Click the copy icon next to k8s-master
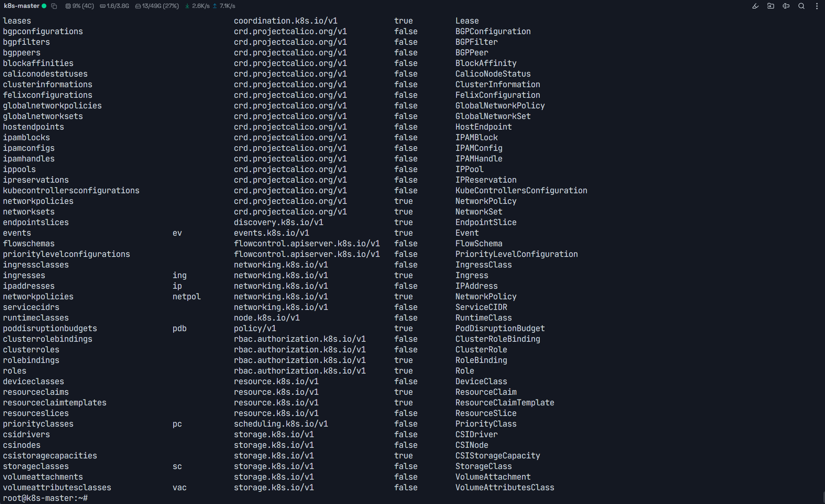Viewport: 825px width, 504px height. coord(54,6)
